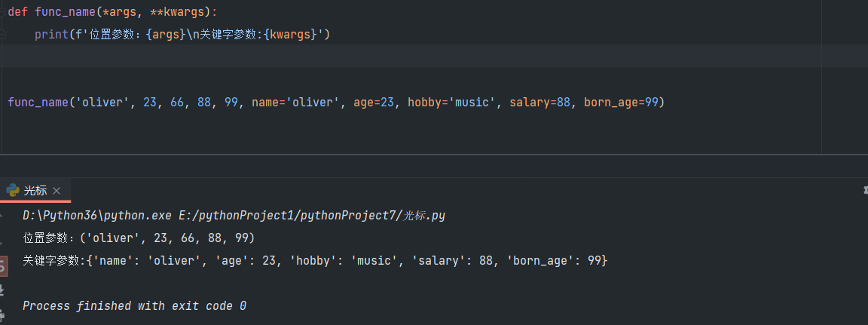Collapse the func_name definition with the fold marker
The width and height of the screenshot is (868, 325).
click(2, 13)
